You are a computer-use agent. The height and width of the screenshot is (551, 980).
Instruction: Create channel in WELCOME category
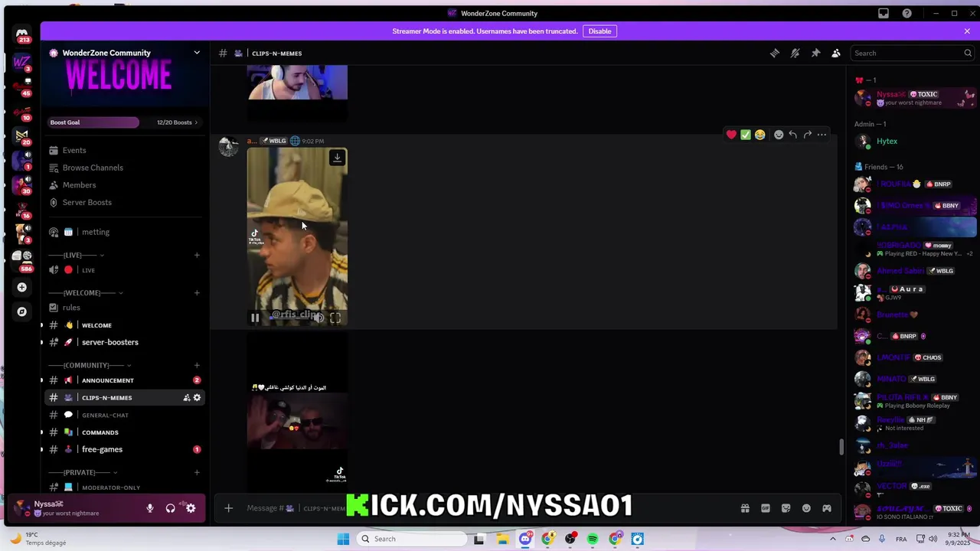(197, 292)
